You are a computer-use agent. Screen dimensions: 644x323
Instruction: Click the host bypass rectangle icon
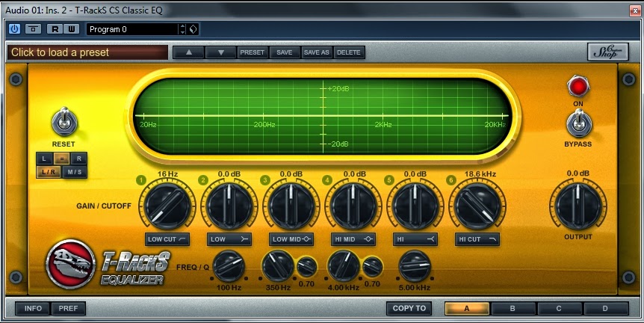tap(34, 28)
